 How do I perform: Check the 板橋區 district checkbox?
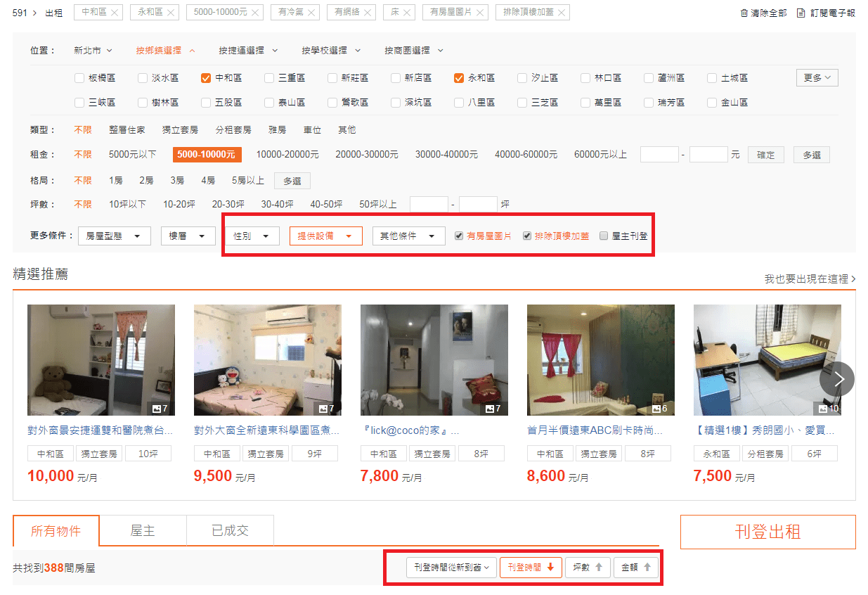[x=79, y=78]
